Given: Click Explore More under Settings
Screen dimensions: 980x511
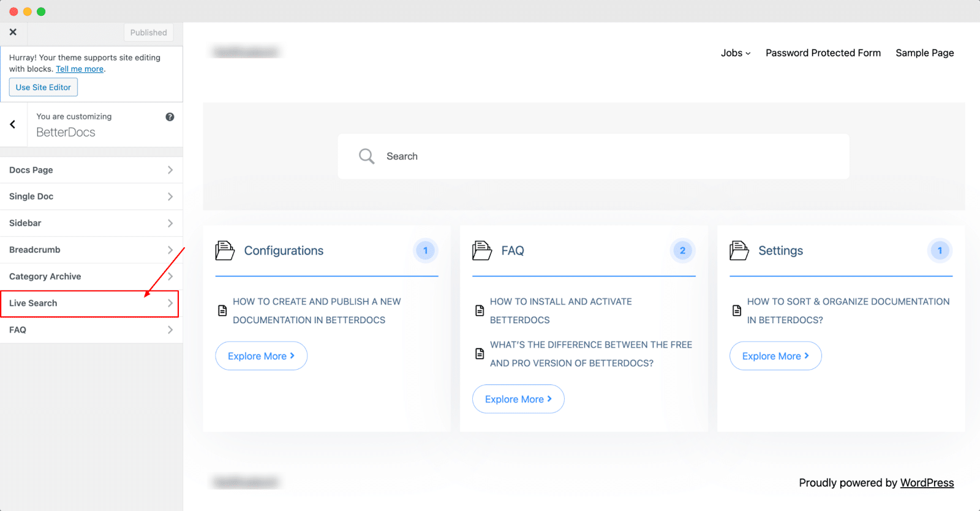Looking at the screenshot, I should [x=776, y=356].
